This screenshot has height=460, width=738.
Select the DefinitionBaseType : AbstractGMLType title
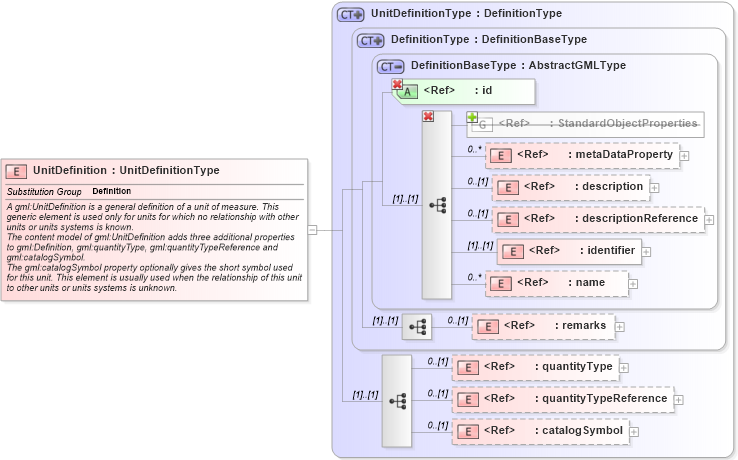coord(518,65)
